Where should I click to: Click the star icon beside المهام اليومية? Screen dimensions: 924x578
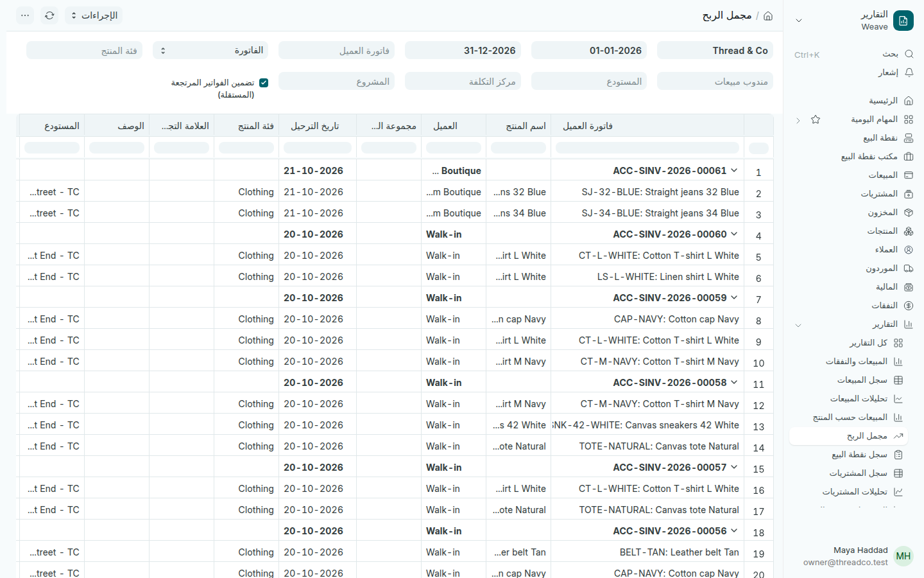[x=816, y=119]
